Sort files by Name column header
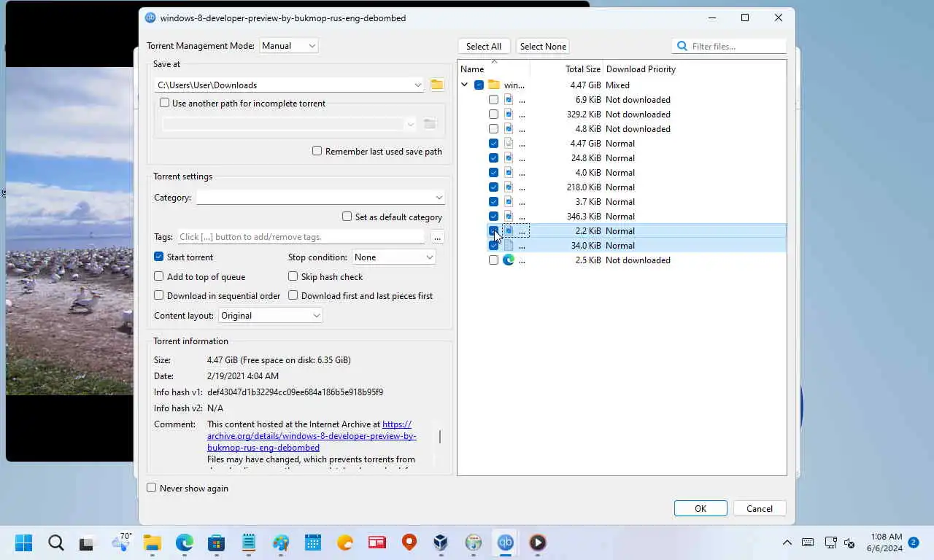934x560 pixels. [x=494, y=69]
